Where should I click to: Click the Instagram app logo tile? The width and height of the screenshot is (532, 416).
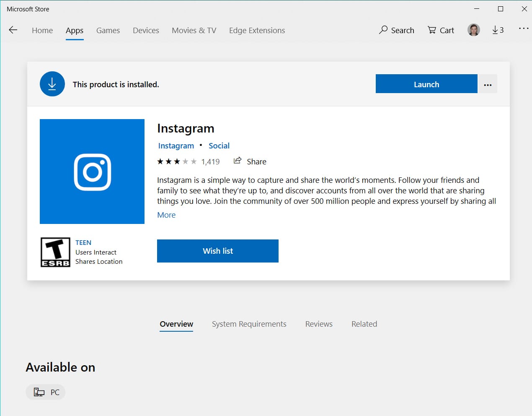[x=92, y=172]
